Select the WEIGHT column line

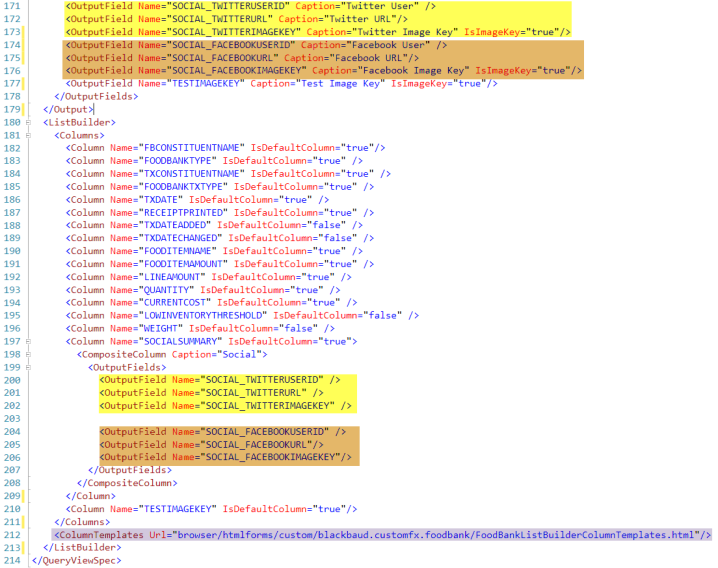200,328
